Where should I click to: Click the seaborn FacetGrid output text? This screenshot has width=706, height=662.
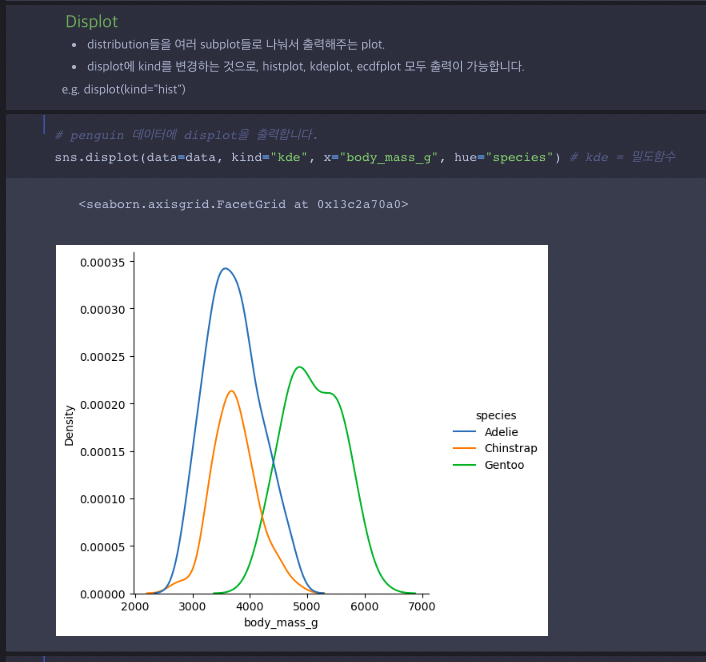pyautogui.click(x=244, y=204)
